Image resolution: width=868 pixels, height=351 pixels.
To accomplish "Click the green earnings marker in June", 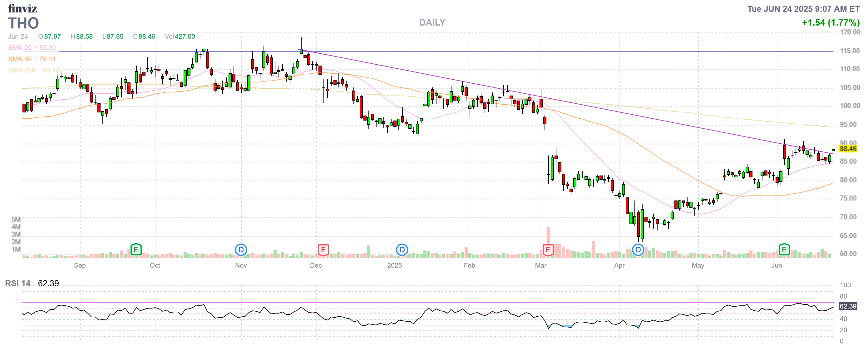I will [784, 250].
